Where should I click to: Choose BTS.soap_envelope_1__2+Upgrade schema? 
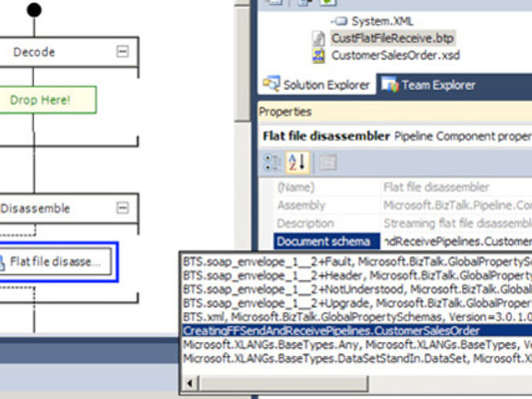[x=357, y=303]
